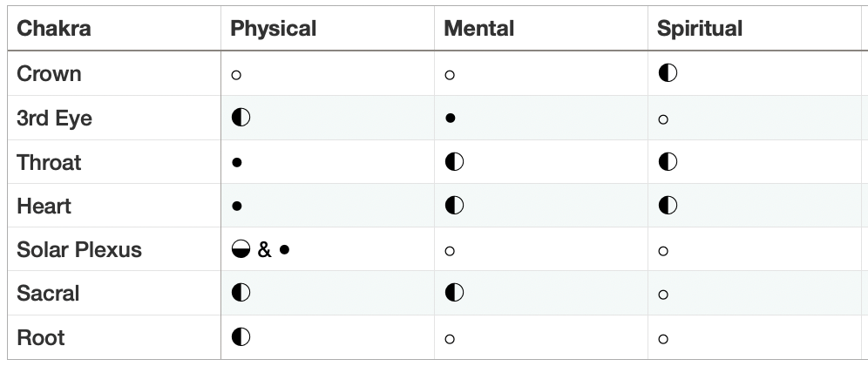This screenshot has height=373, width=868.
Task: Click the Spiritual column header
Action: coord(700,28)
